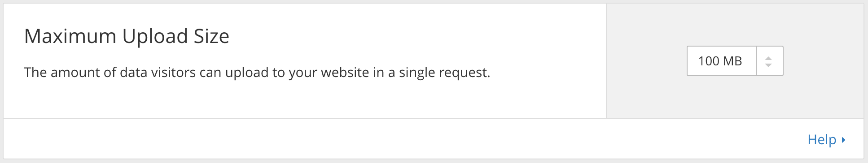The height and width of the screenshot is (163, 868).
Task: Expand Help using the blue triangle arrow
Action: click(844, 140)
